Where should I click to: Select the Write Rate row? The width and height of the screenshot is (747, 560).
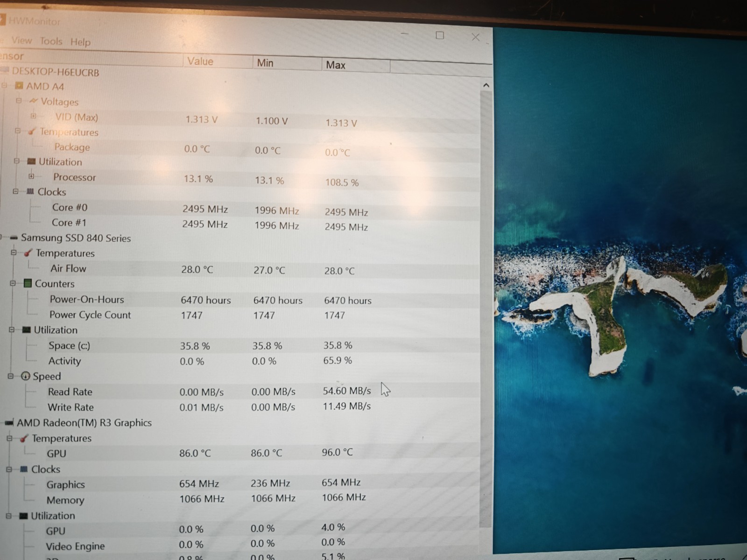coord(240,407)
